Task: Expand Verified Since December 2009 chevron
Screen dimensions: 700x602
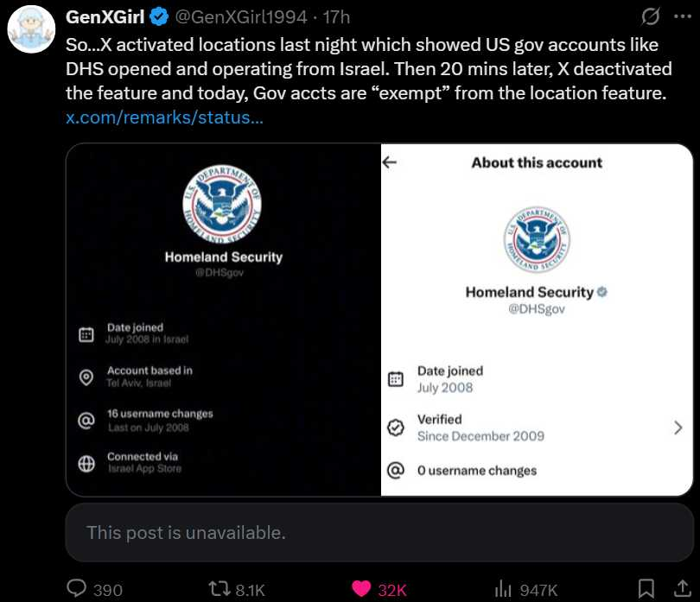Action: click(678, 427)
